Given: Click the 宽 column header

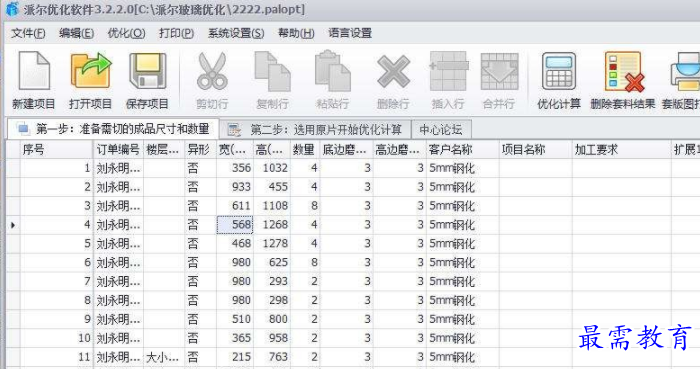Looking at the screenshot, I should [235, 150].
